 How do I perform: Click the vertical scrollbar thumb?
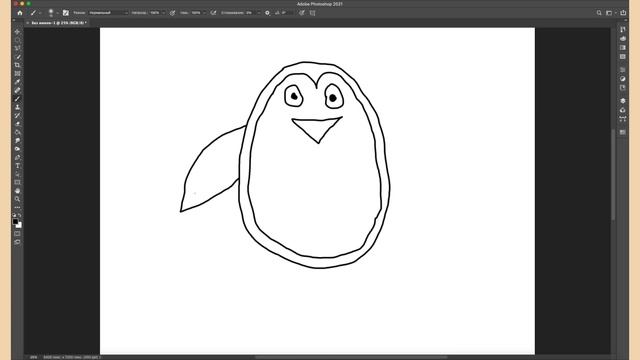[x=613, y=175]
